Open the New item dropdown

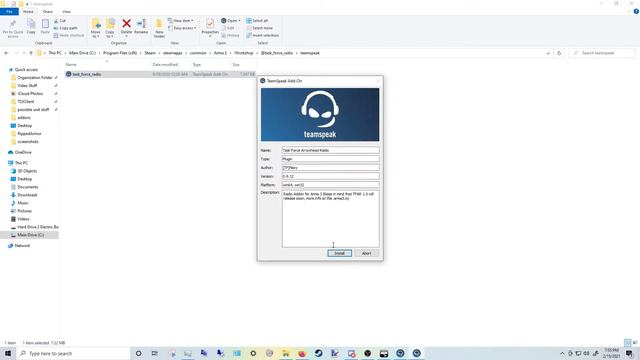click(181, 20)
